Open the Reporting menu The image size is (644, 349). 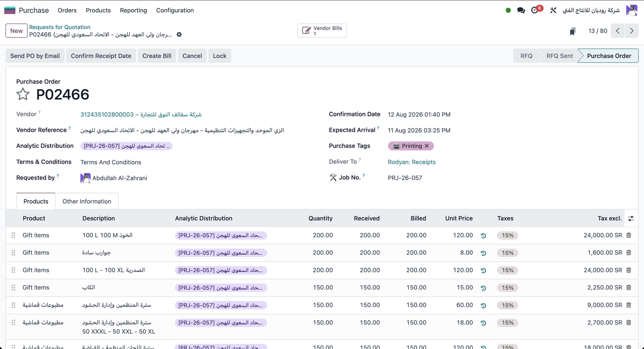tap(133, 10)
